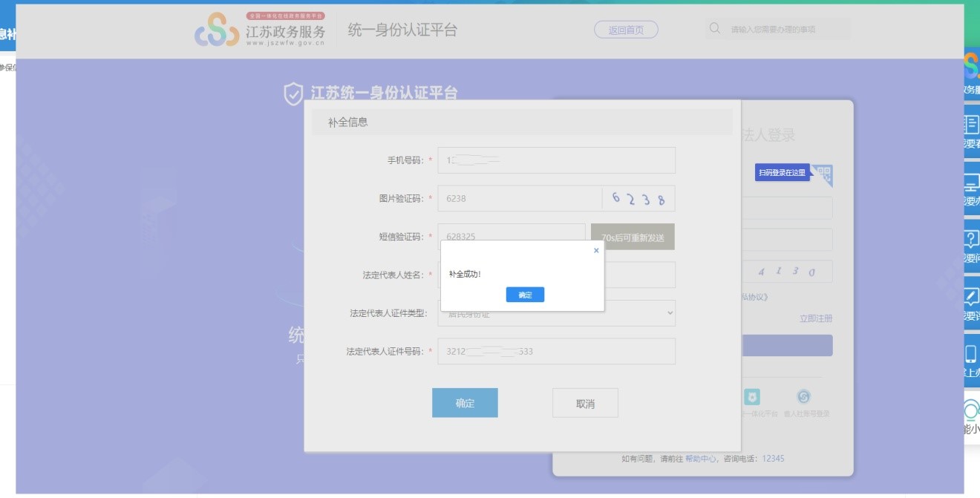Image resolution: width=980 pixels, height=498 pixels.
Task: Click the QR code scan login icon
Action: point(822,174)
